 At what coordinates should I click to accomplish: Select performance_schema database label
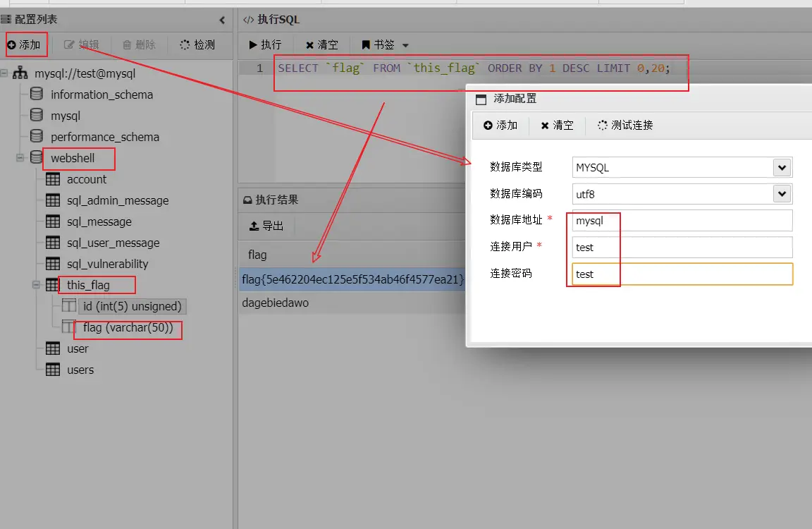104,138
